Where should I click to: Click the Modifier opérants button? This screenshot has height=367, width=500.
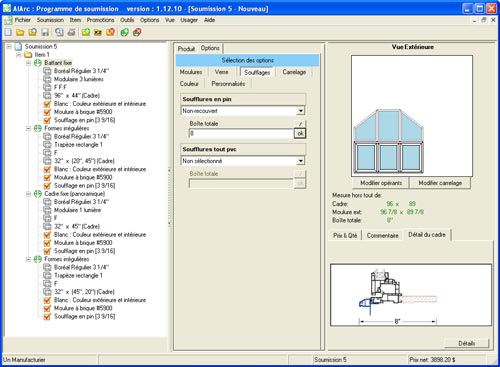[381, 183]
